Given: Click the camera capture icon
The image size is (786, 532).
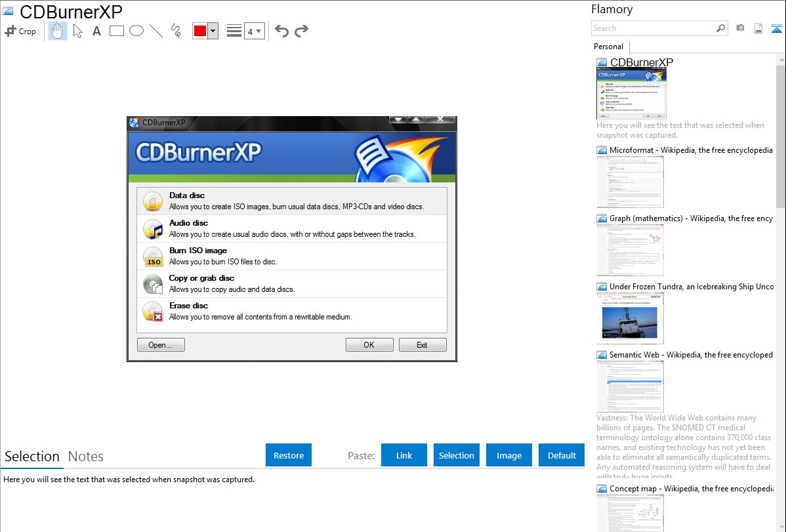Looking at the screenshot, I should pos(740,28).
